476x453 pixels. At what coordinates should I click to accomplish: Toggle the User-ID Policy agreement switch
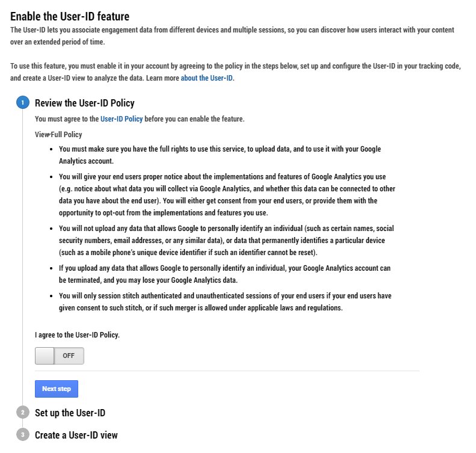pyautogui.click(x=60, y=356)
